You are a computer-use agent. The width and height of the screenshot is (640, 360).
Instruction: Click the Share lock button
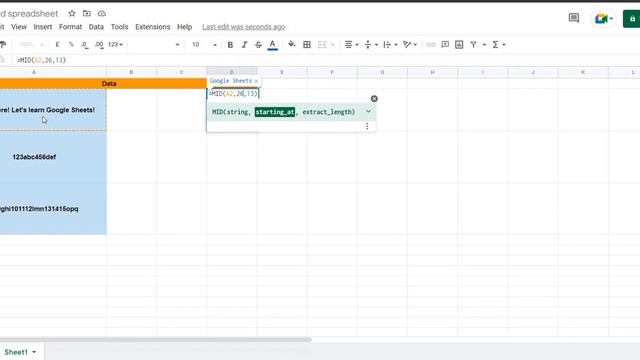coord(632,19)
